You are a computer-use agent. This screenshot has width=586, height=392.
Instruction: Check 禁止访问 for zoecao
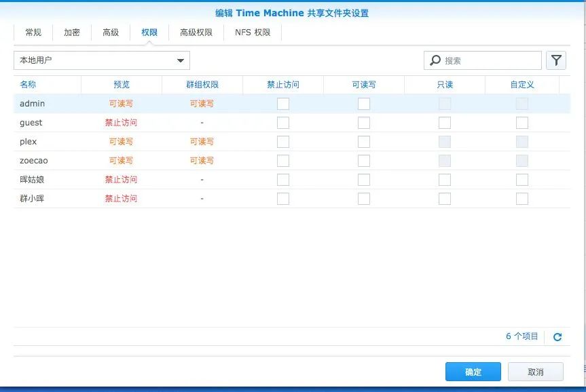[283, 161]
